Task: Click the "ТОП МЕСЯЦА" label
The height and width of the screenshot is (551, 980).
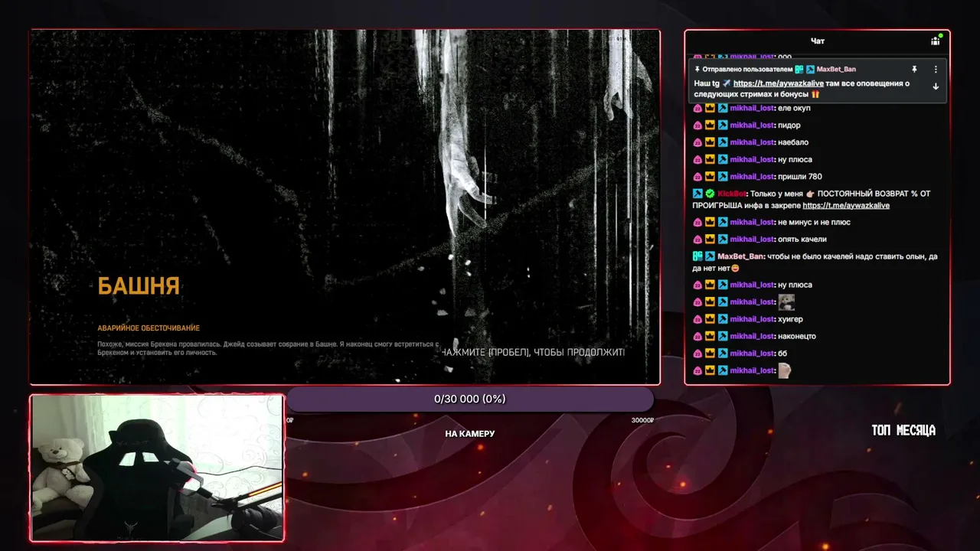Action: click(903, 430)
